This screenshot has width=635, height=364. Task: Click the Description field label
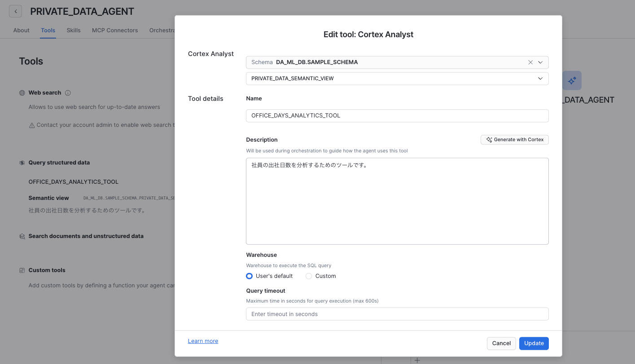(x=262, y=140)
